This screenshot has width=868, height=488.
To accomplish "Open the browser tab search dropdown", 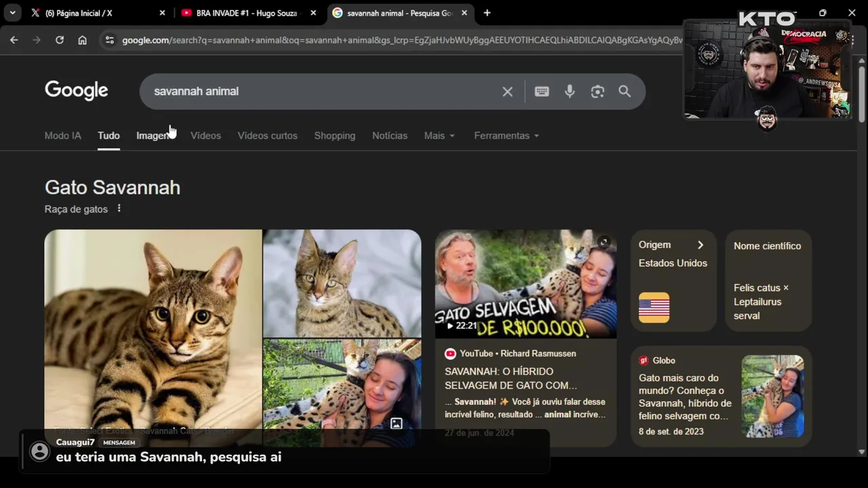I will (12, 13).
